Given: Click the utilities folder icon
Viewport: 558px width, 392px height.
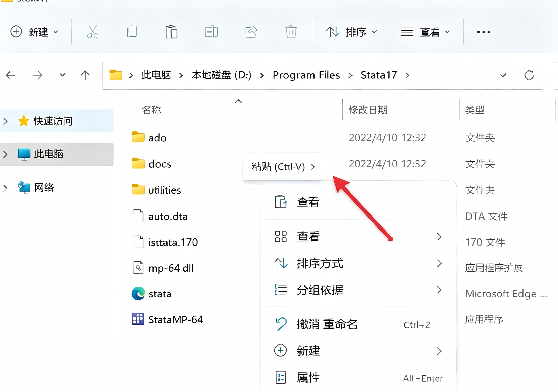Looking at the screenshot, I should pyautogui.click(x=138, y=189).
